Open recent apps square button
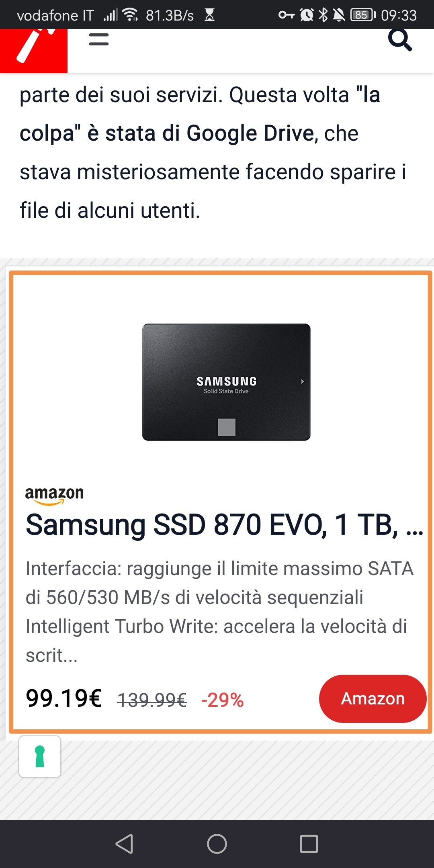The height and width of the screenshot is (868, 434). tap(309, 843)
